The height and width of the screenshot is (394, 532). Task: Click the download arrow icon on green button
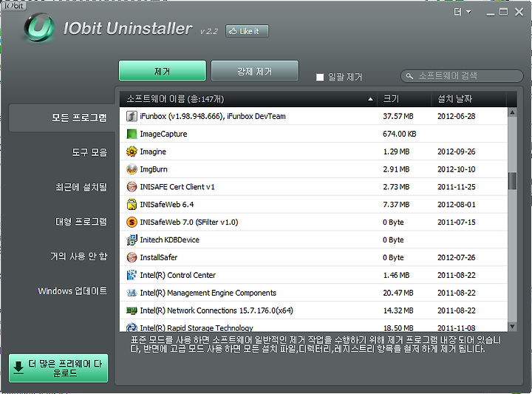(18, 367)
